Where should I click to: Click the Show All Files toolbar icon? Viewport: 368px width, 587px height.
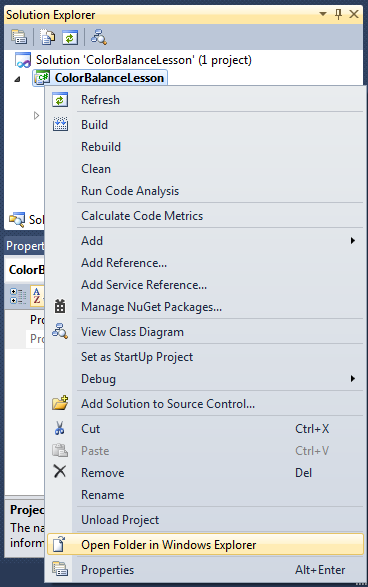48,37
